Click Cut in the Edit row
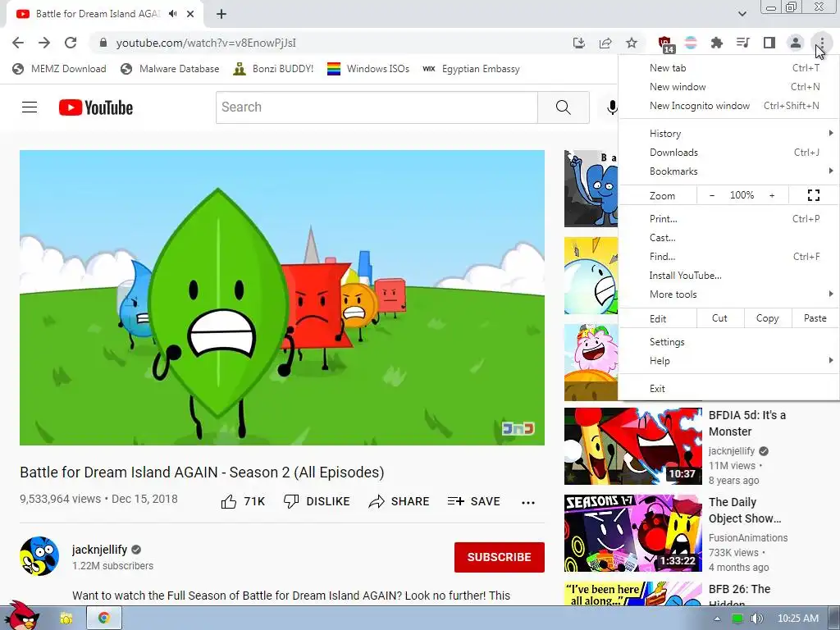840x630 pixels. point(720,318)
